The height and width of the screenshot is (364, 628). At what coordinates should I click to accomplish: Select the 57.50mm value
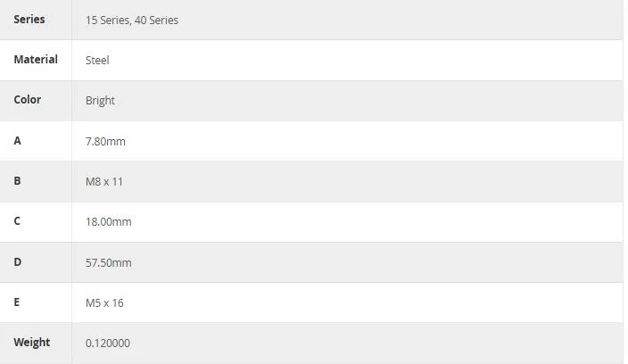[x=109, y=262]
